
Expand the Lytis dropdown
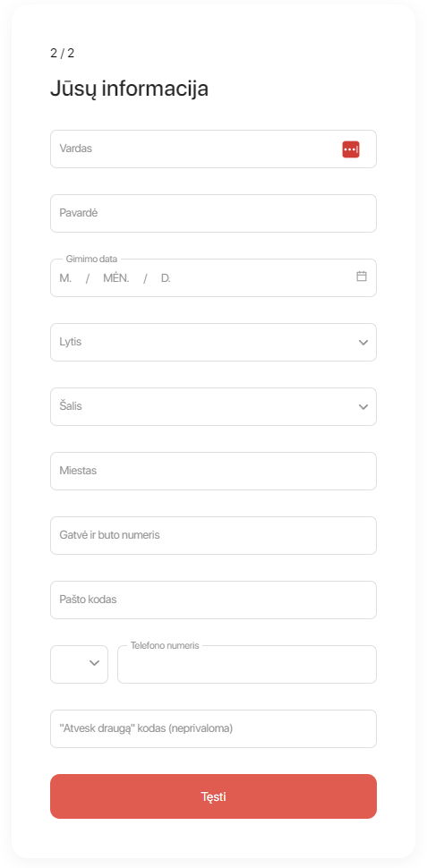coord(213,342)
